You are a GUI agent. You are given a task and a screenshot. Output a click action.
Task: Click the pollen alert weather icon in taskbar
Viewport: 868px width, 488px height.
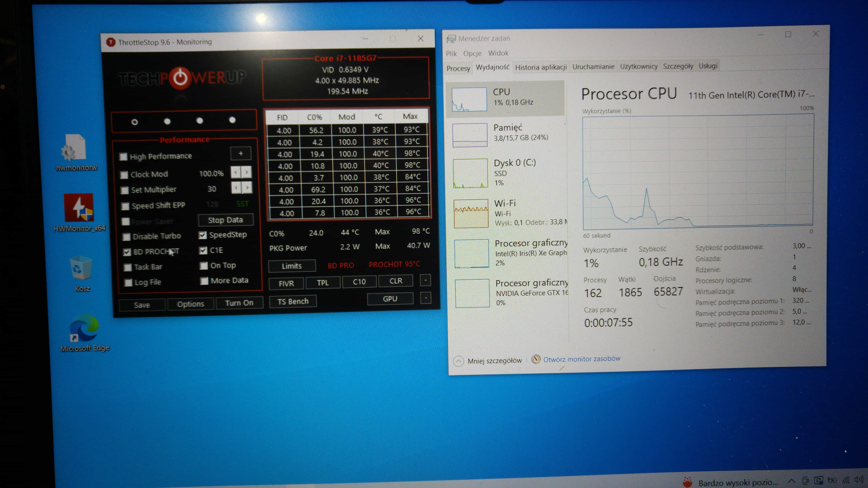[688, 482]
